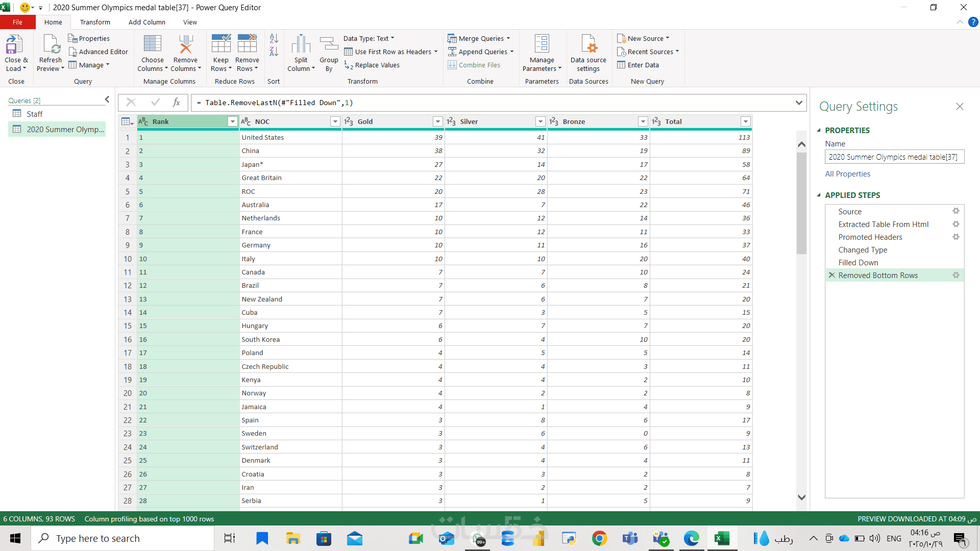Expand the formula bar
The image size is (980, 551).
799,103
